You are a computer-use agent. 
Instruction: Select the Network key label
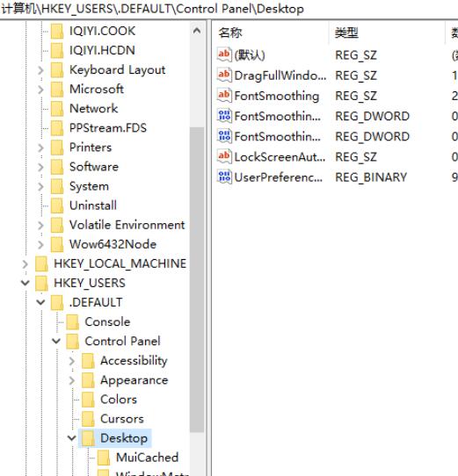pos(93,109)
